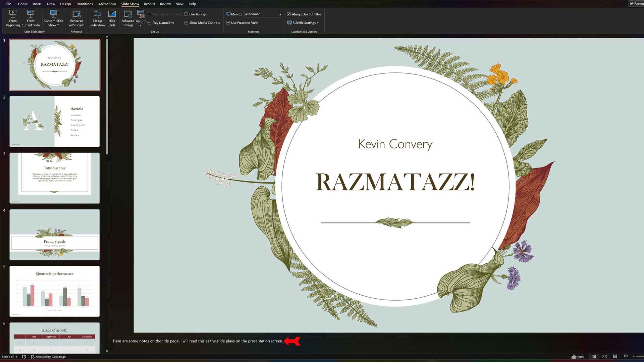Click From Current Slide icon

(x=31, y=14)
